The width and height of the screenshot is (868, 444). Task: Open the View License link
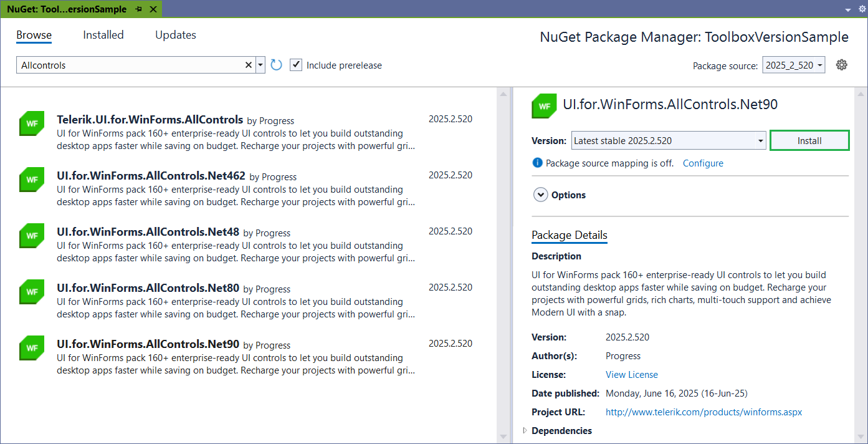click(632, 375)
